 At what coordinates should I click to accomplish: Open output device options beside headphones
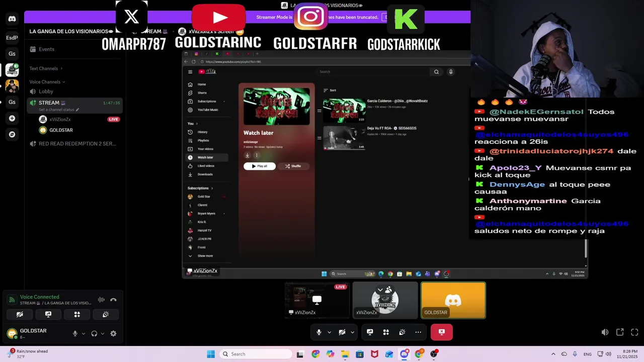103,333
